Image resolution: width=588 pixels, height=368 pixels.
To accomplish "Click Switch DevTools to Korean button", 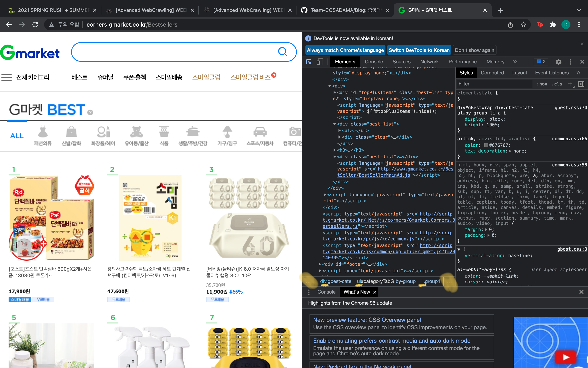I will click(419, 50).
